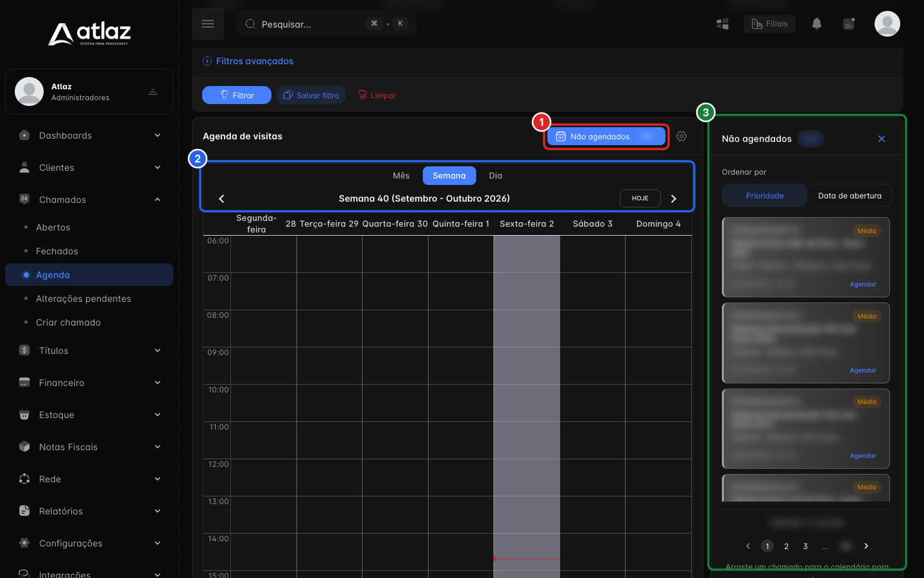The height and width of the screenshot is (578, 924).
Task: Click the Rede network icon
Action: [24, 479]
